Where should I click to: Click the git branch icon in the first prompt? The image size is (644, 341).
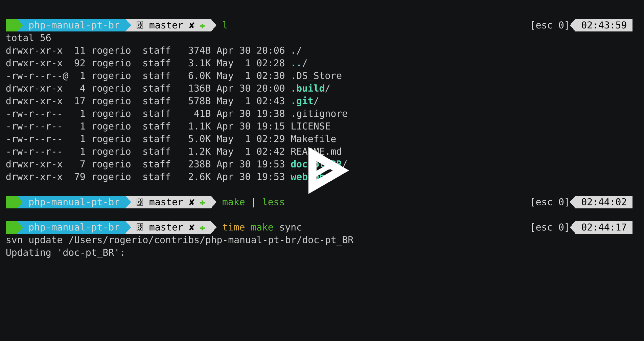[x=140, y=25]
